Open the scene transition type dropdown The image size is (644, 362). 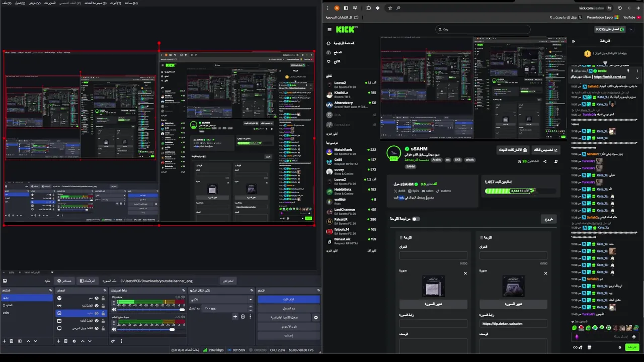pyautogui.click(x=221, y=299)
